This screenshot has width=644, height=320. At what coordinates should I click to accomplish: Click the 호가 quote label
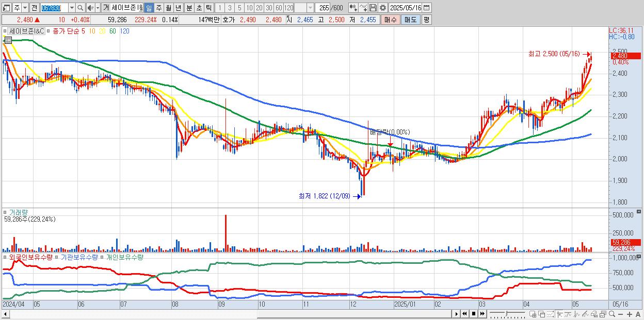tap(228, 20)
